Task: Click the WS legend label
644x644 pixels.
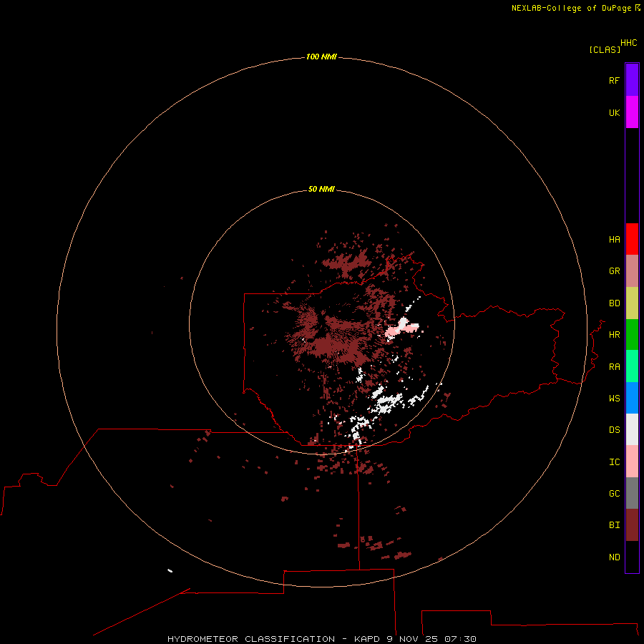Action: point(614,398)
